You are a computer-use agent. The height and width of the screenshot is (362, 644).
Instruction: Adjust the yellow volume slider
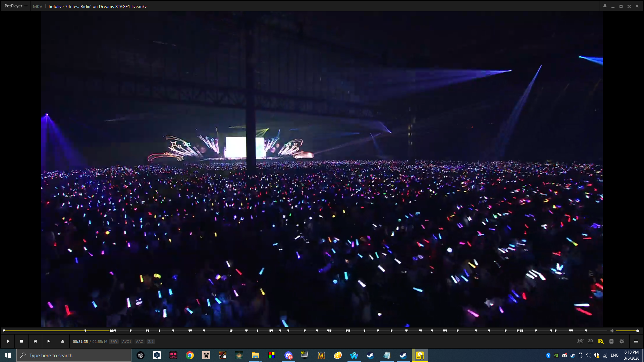627,331
